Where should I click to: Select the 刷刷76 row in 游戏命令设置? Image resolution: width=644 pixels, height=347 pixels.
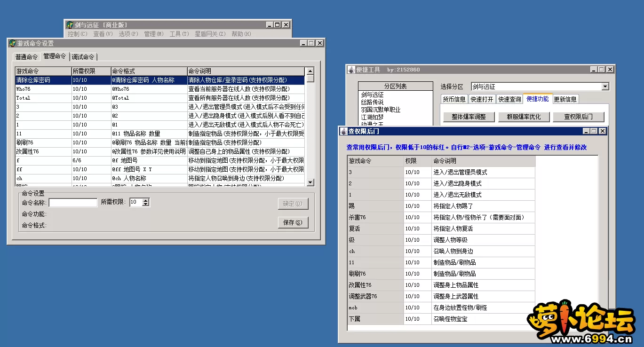(x=160, y=142)
